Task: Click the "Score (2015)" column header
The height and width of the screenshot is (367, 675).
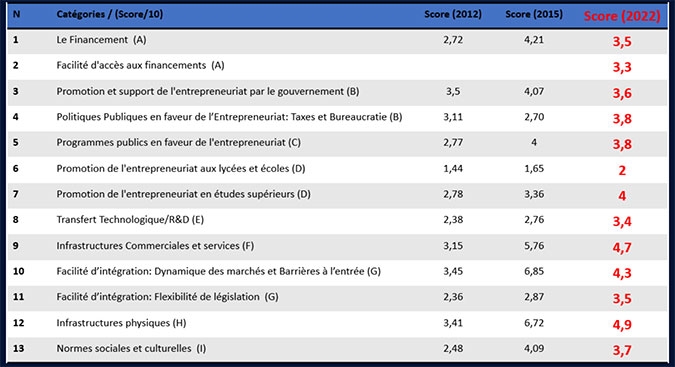Action: [x=534, y=14]
